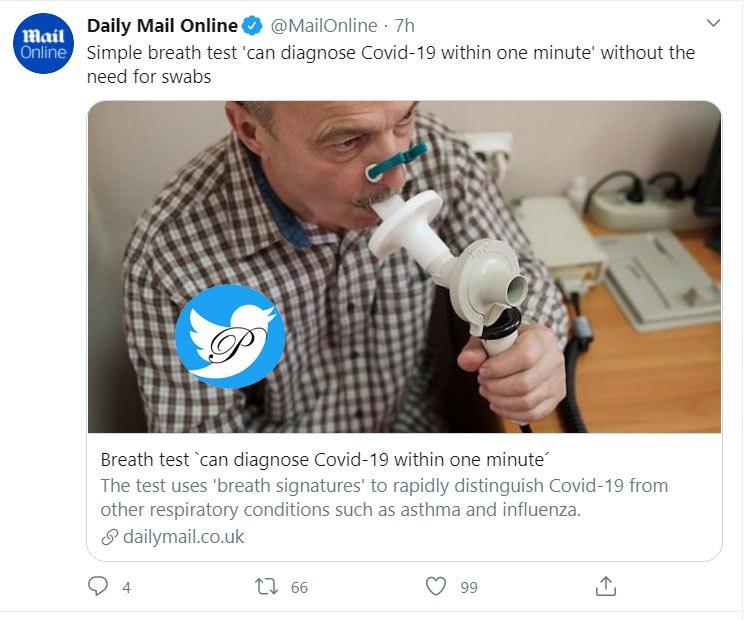Open the card headline about Covid-19 diagnosis
Viewport: 744px width, 620px height.
327,460
